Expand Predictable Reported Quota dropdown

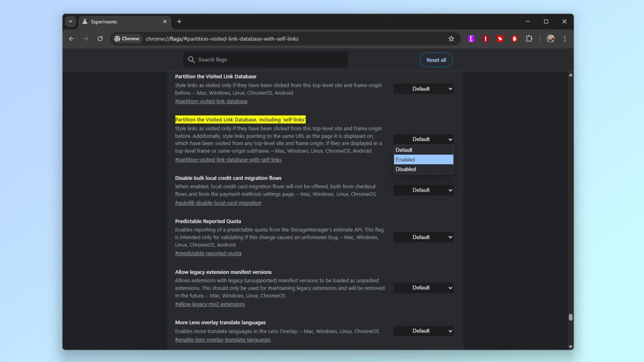pyautogui.click(x=423, y=237)
